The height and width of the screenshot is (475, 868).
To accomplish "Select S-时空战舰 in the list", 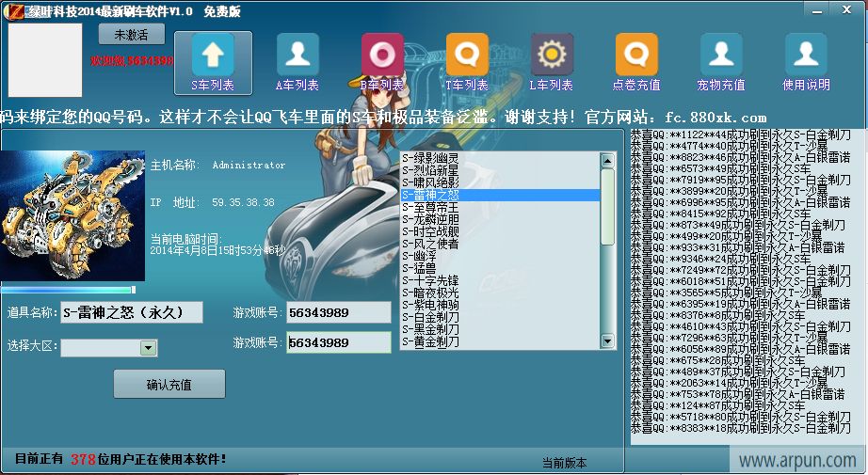I will (501, 231).
